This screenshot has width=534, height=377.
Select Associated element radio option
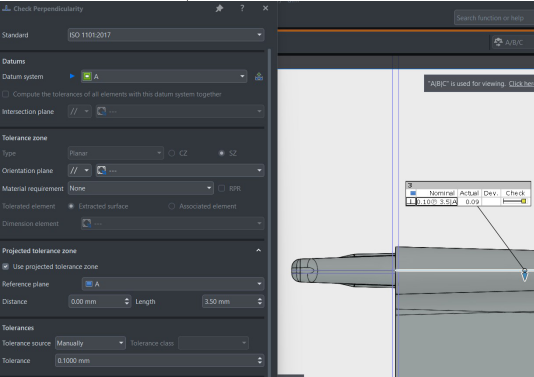[172, 206]
